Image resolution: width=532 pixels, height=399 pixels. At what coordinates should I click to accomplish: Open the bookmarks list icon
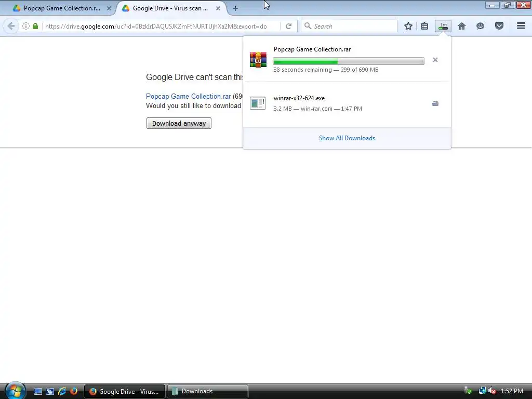click(424, 26)
